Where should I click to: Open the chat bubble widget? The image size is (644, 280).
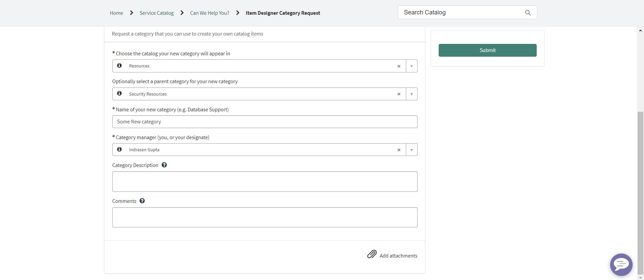(x=621, y=265)
